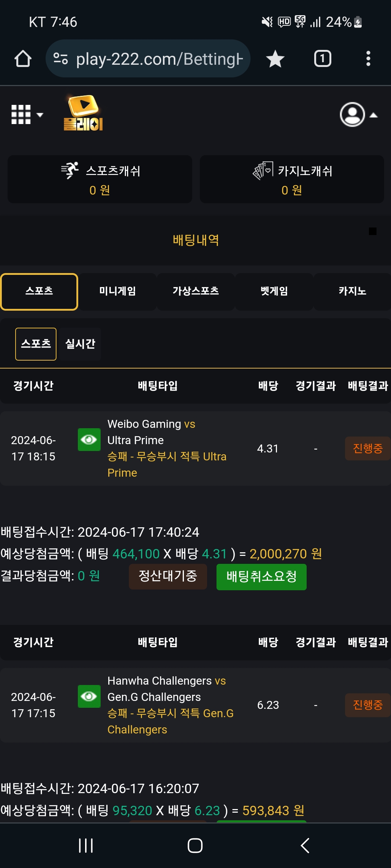Click the 정산대기중 button

[168, 576]
